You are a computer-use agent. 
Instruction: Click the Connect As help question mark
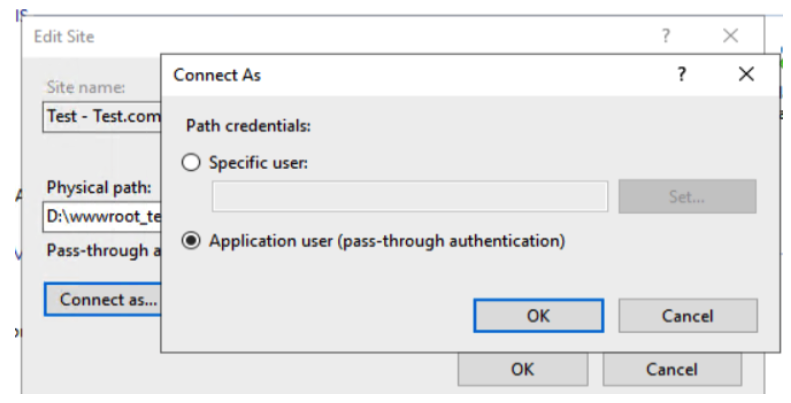682,75
